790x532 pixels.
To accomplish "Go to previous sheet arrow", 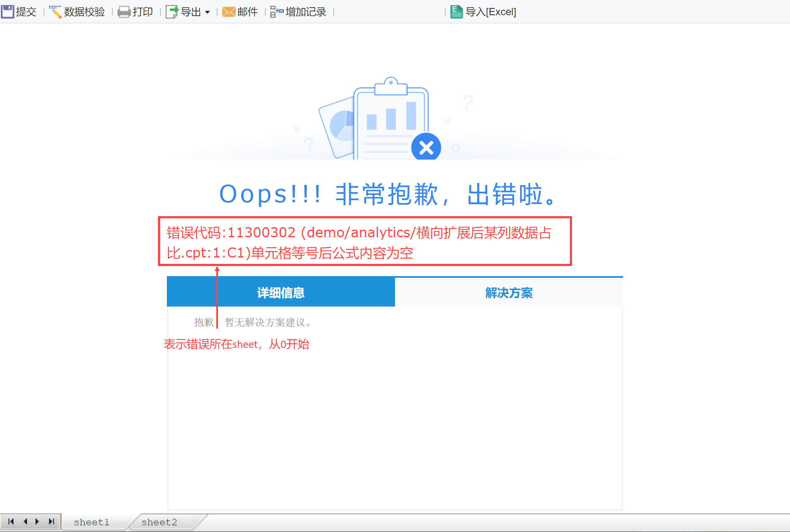I will pyautogui.click(x=25, y=521).
